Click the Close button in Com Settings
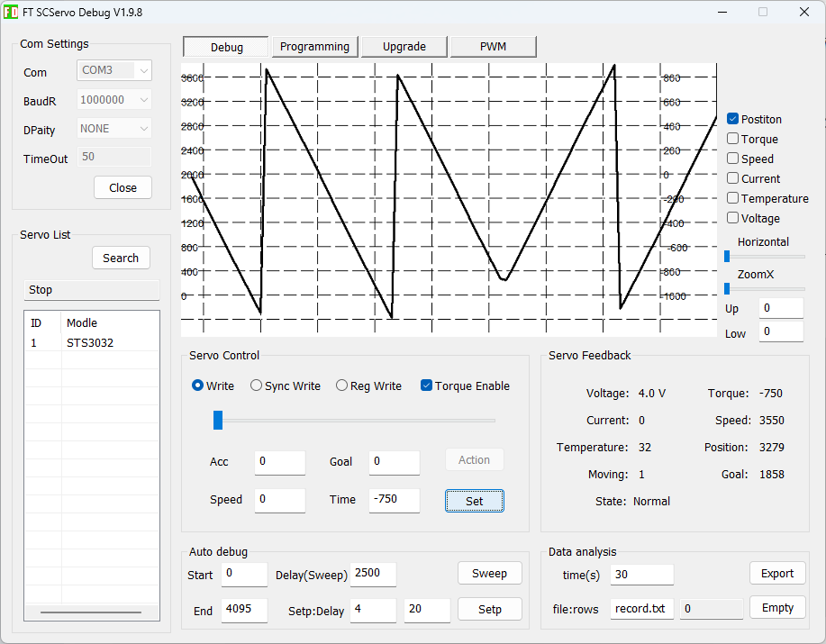 [x=123, y=187]
